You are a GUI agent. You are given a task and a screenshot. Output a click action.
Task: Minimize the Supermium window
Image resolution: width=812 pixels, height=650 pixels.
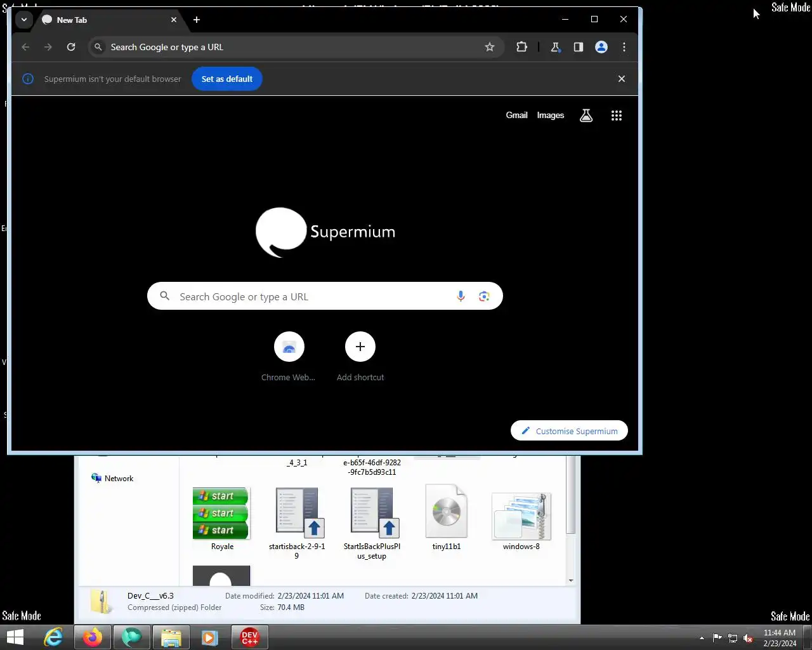[x=565, y=19]
